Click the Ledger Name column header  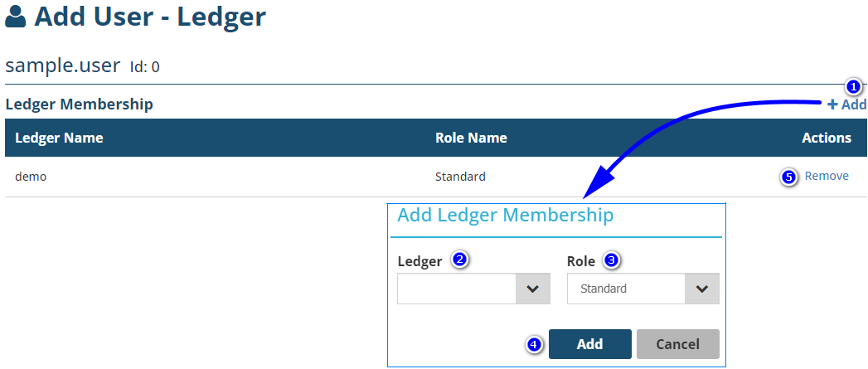59,138
